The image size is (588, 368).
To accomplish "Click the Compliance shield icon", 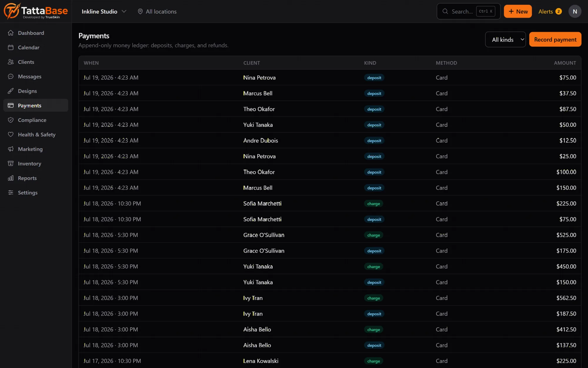I will tap(11, 120).
